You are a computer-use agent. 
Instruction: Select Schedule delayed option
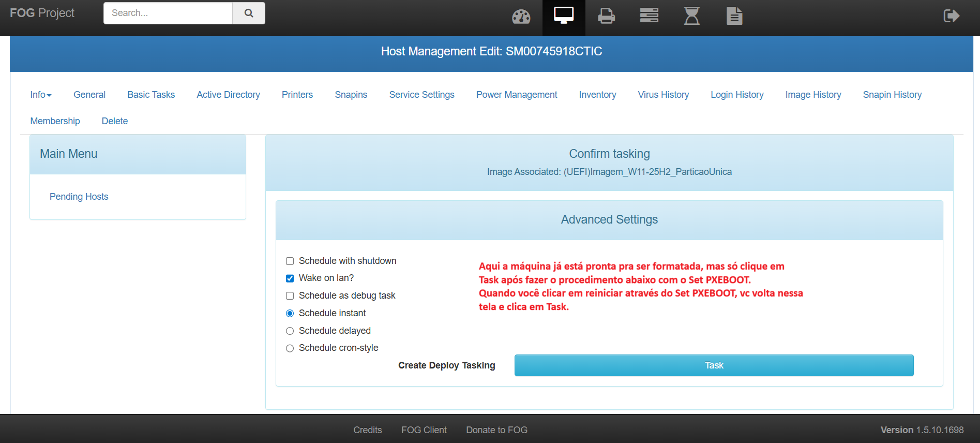pos(290,331)
